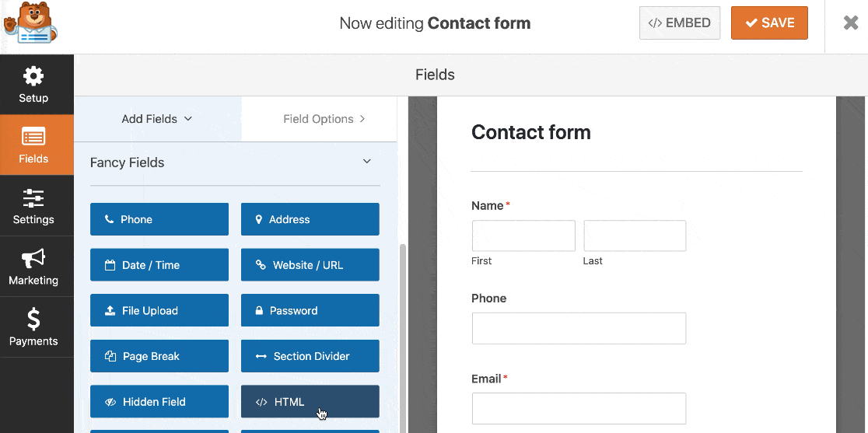Open the Payments dollar panel

click(x=33, y=326)
